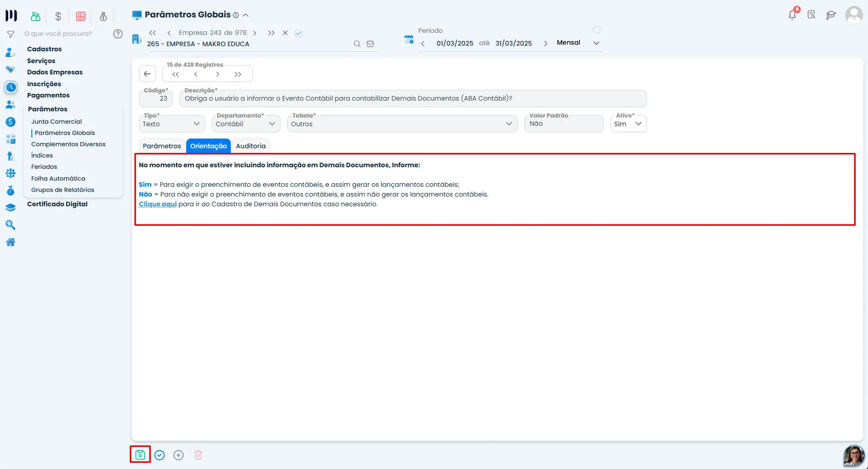The image size is (868, 469).
Task: Click the magnifier icon in sidebar
Action: 10,225
